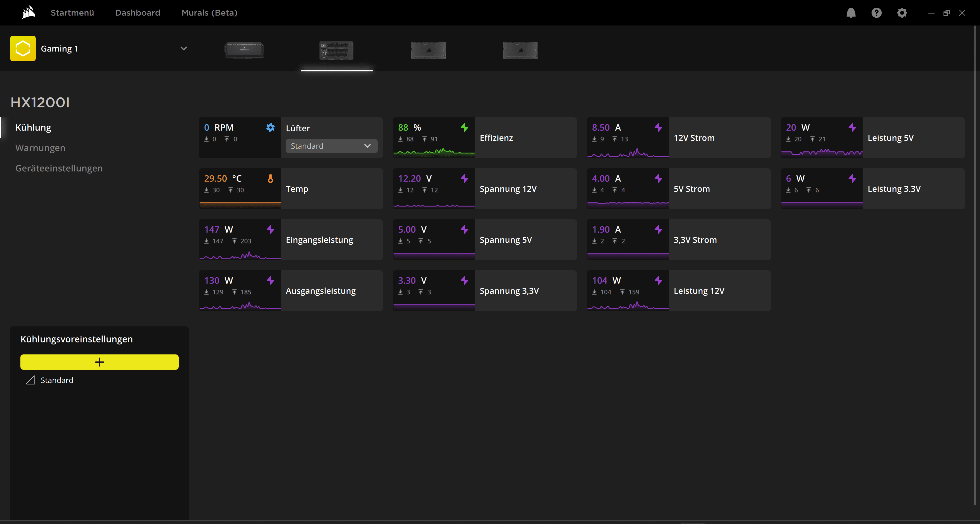Screen dimensions: 980x524
Task: Click bolt icon on Leistung 5V tile
Action: pyautogui.click(x=852, y=127)
